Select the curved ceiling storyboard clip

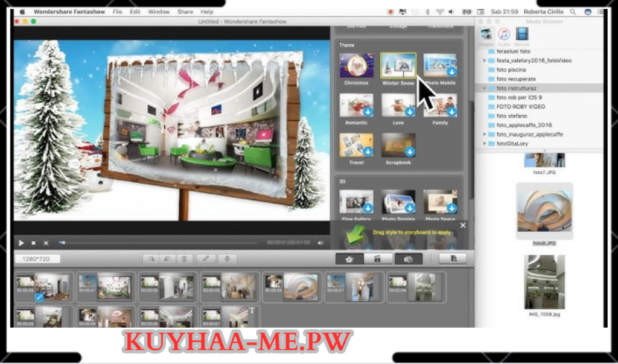coord(292,287)
